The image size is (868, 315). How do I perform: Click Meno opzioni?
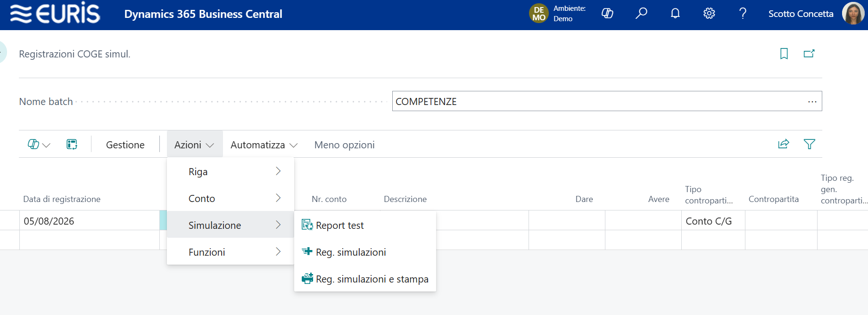click(345, 145)
